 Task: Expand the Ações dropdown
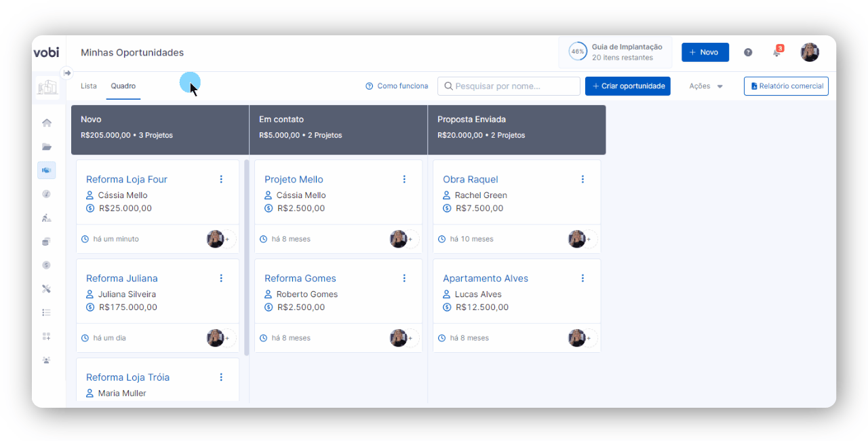coord(706,86)
